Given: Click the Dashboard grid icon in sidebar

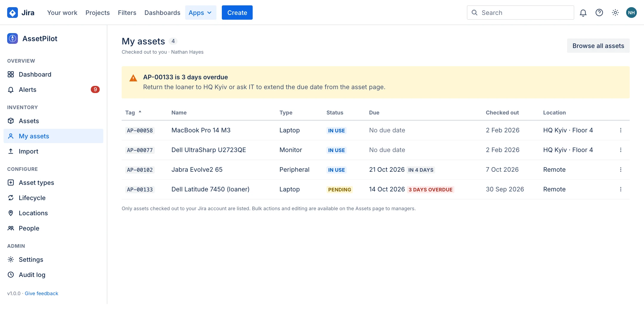Looking at the screenshot, I should pyautogui.click(x=11, y=74).
